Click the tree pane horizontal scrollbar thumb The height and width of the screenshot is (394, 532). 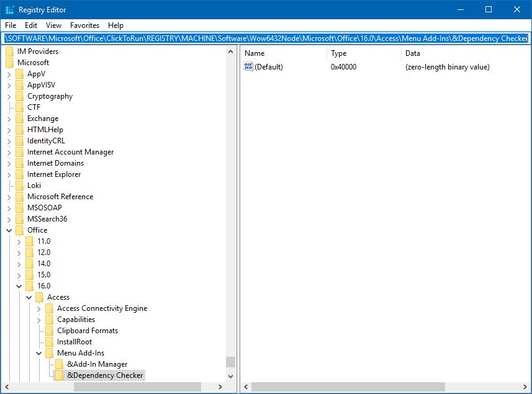click(x=137, y=387)
